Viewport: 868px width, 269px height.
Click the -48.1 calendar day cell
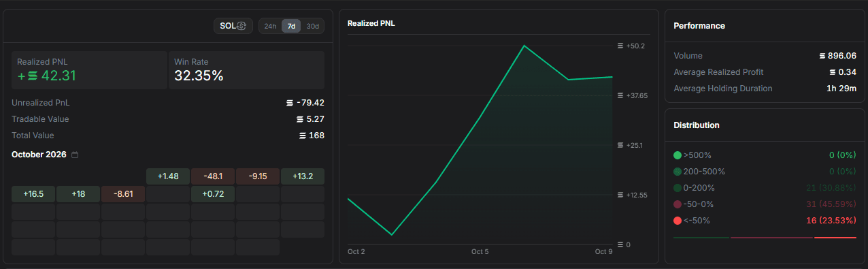pos(213,176)
